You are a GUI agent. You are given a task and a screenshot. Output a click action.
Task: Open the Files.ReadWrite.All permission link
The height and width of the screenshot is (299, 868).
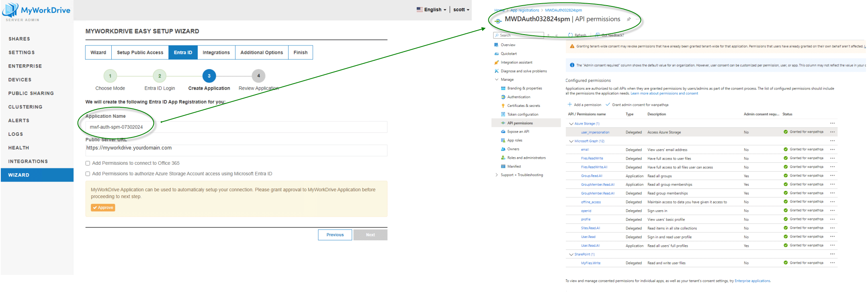coord(594,167)
